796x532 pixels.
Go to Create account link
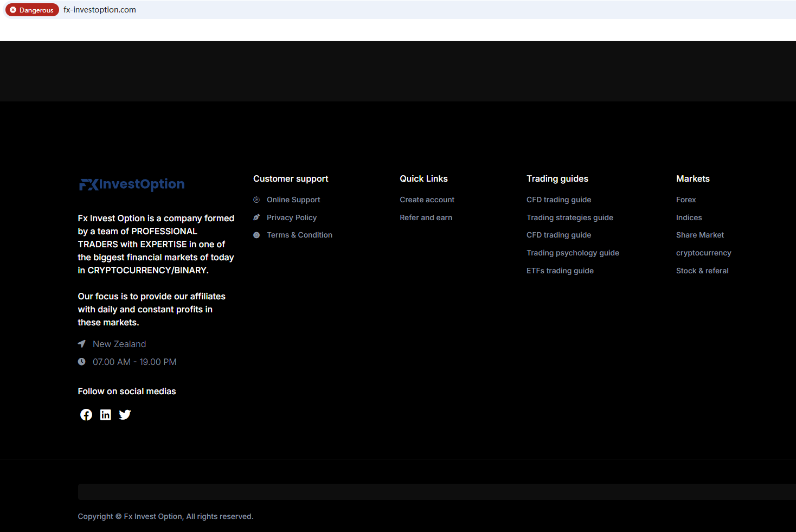pyautogui.click(x=427, y=200)
